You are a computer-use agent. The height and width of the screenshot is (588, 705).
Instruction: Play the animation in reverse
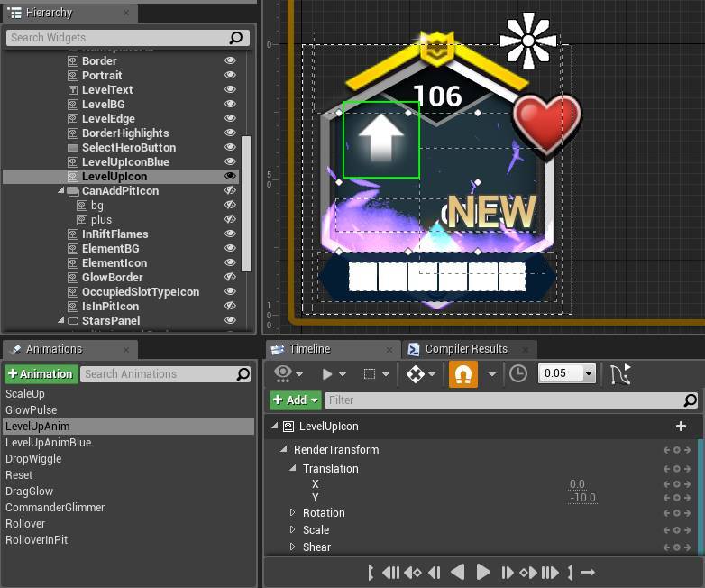point(458,573)
